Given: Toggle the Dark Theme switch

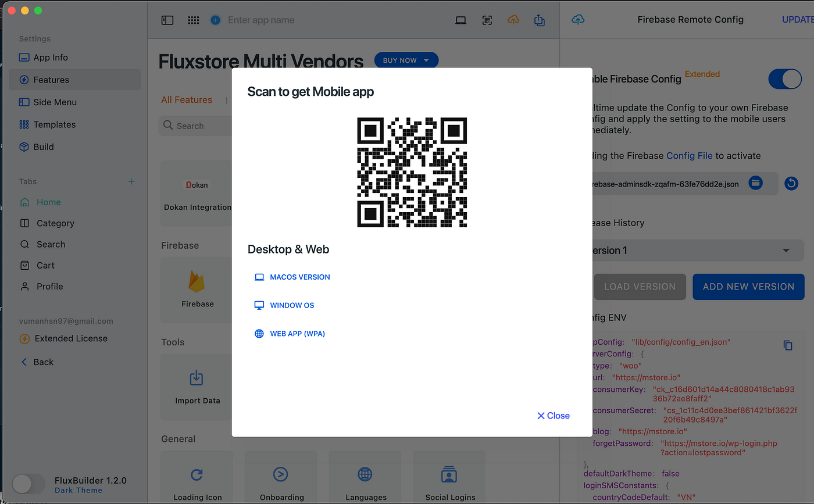Looking at the screenshot, I should pyautogui.click(x=28, y=484).
